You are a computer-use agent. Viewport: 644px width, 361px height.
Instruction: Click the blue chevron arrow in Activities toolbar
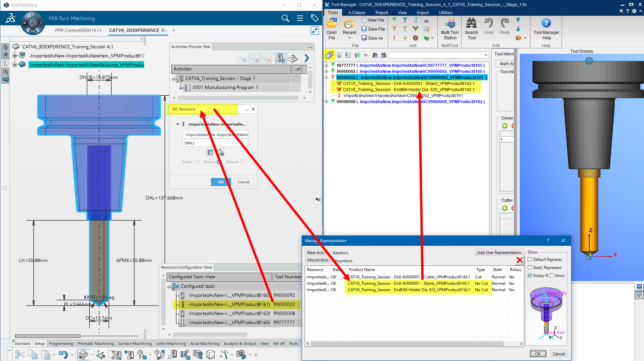click(306, 58)
